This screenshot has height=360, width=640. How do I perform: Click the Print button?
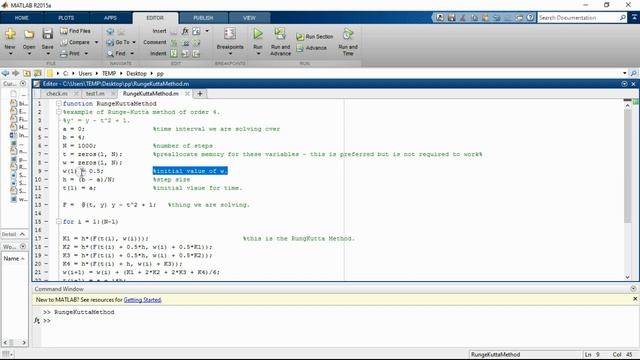pos(70,53)
